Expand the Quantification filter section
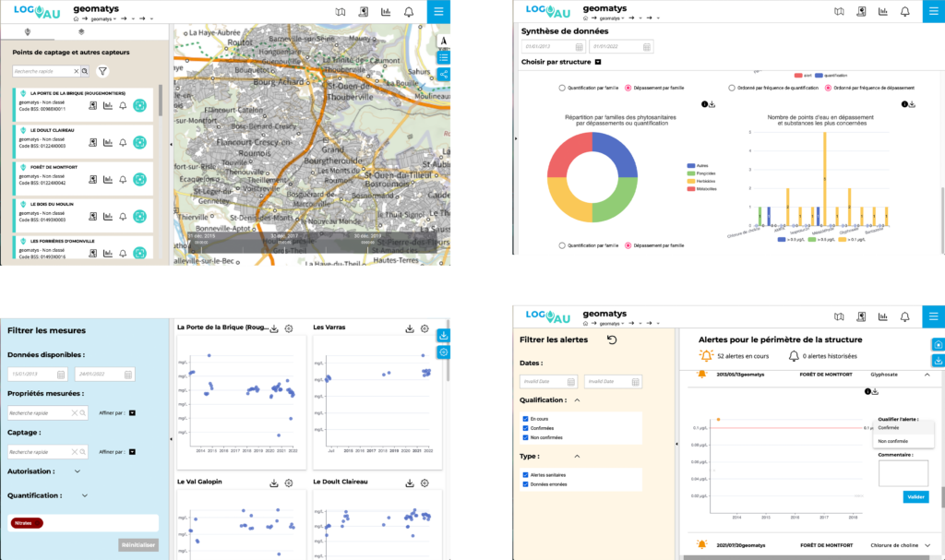945x560 pixels. pyautogui.click(x=84, y=495)
